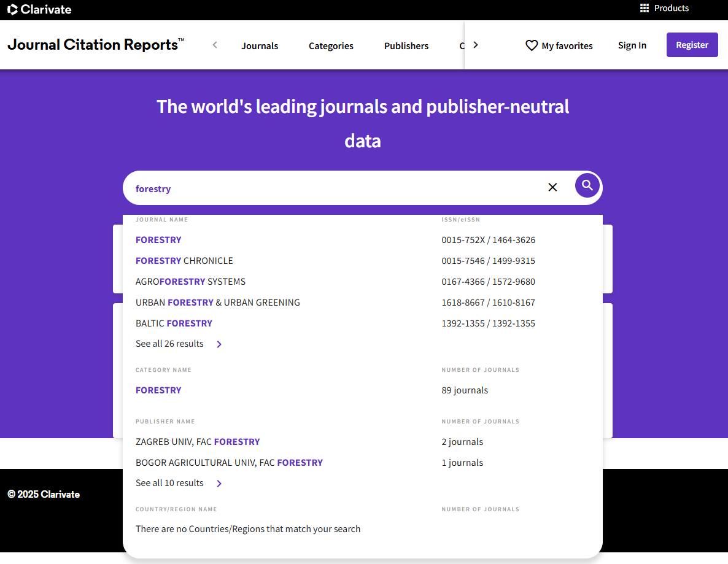Viewport: 728px width, 564px height.
Task: Click the Register button
Action: (692, 45)
